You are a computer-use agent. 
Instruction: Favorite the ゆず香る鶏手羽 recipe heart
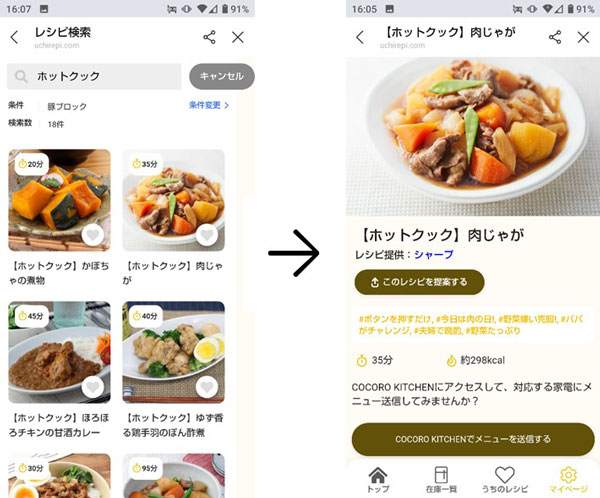(207, 387)
